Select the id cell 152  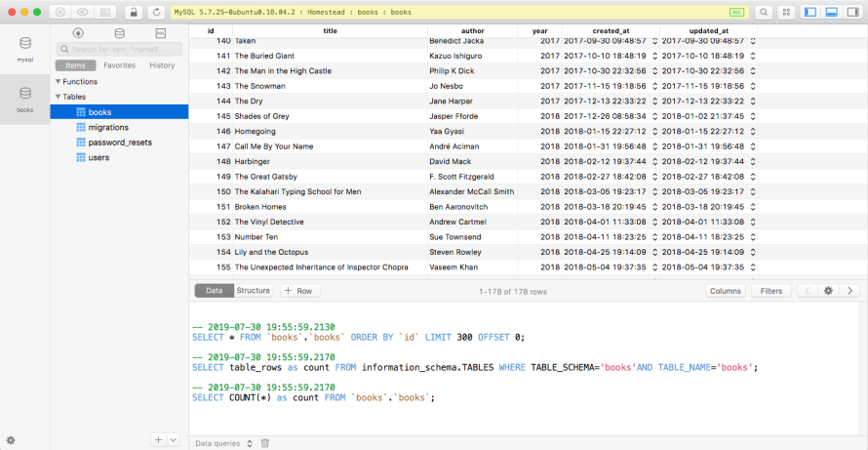click(211, 222)
